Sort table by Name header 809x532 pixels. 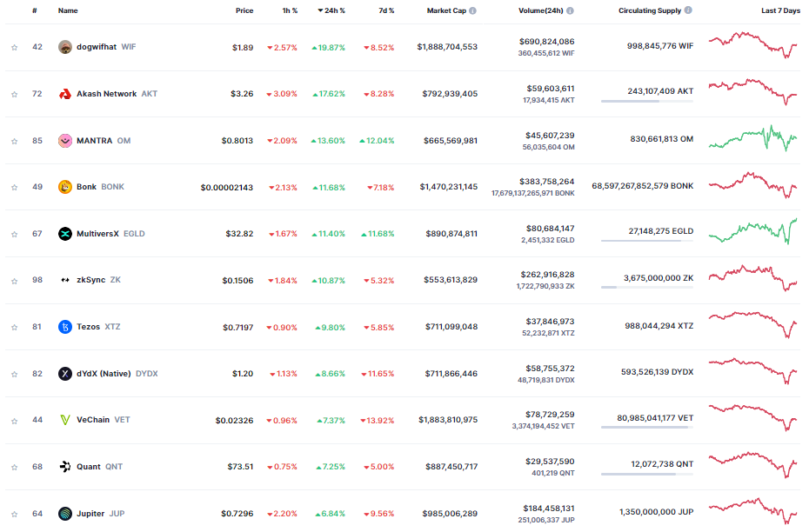(x=68, y=10)
